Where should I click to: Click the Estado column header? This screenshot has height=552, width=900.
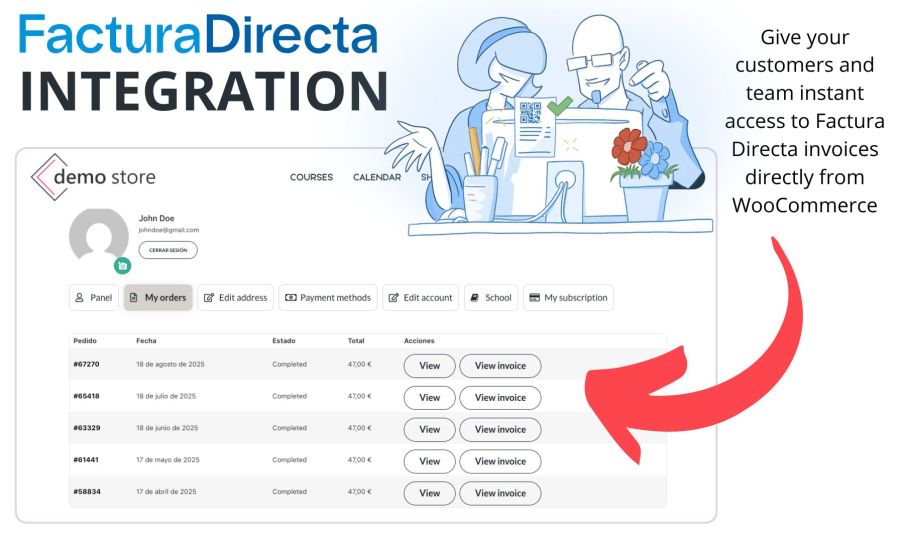tap(284, 341)
